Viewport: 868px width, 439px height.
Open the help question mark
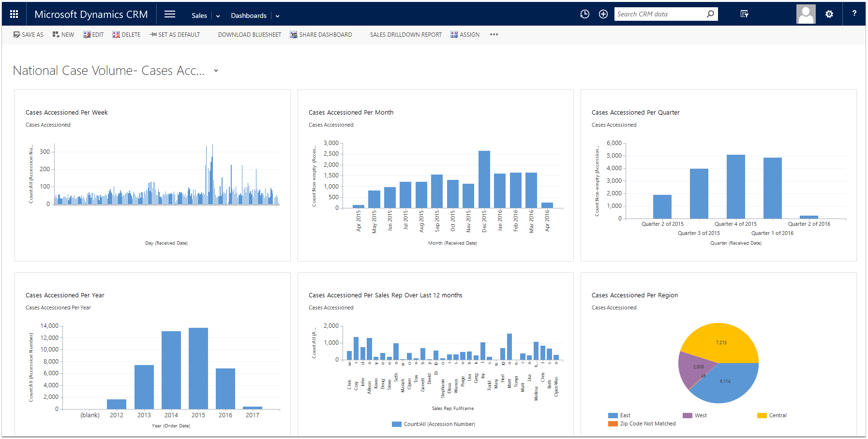[854, 14]
